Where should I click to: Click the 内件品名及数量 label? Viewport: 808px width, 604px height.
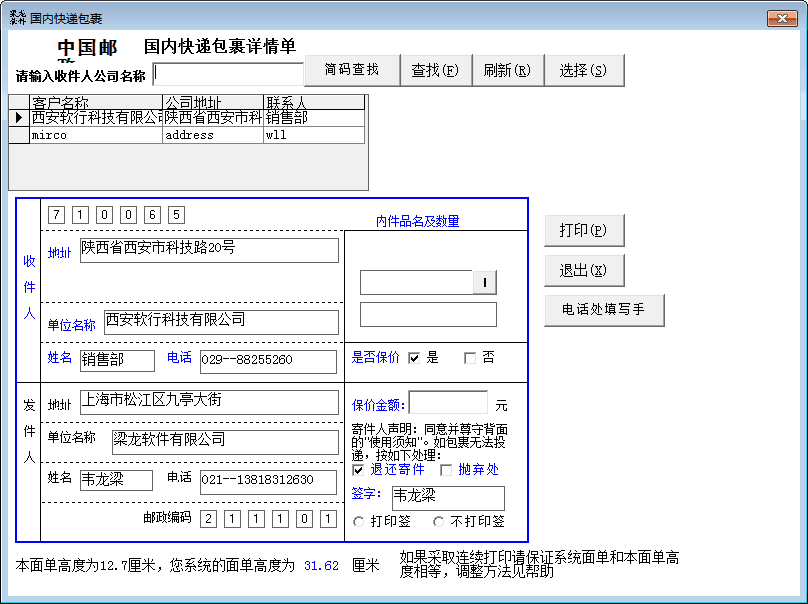tap(417, 221)
